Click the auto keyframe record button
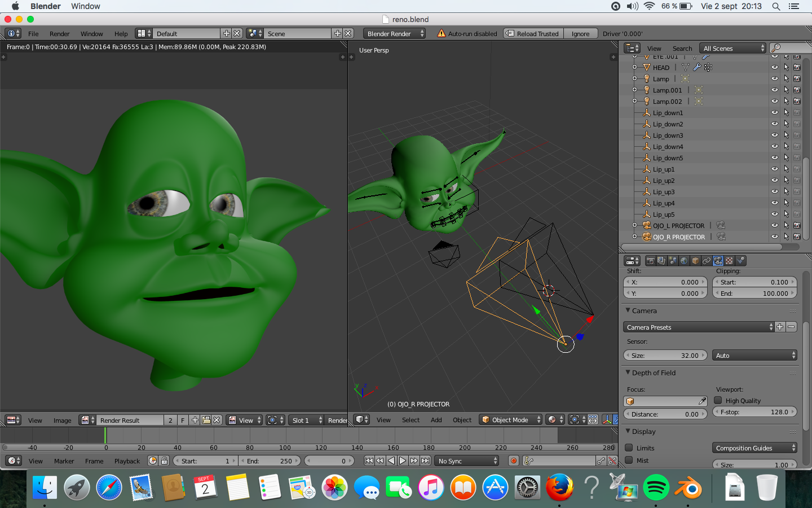 tap(513, 461)
